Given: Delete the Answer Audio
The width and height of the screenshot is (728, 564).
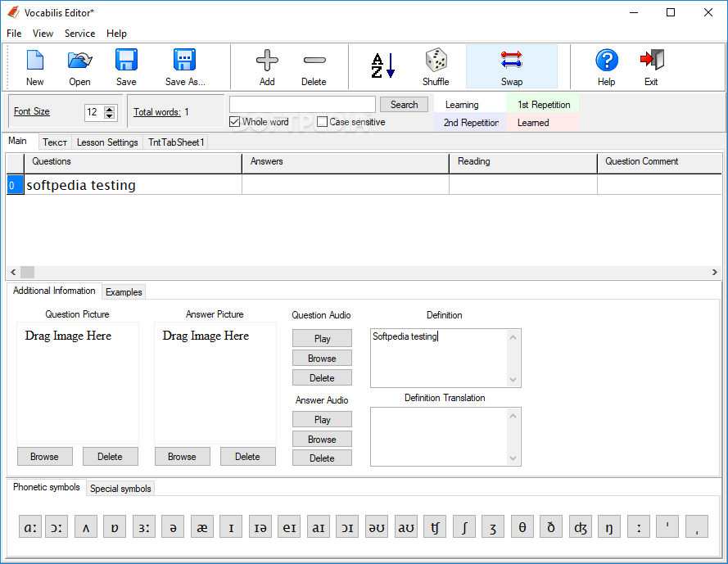Looking at the screenshot, I should pos(322,458).
